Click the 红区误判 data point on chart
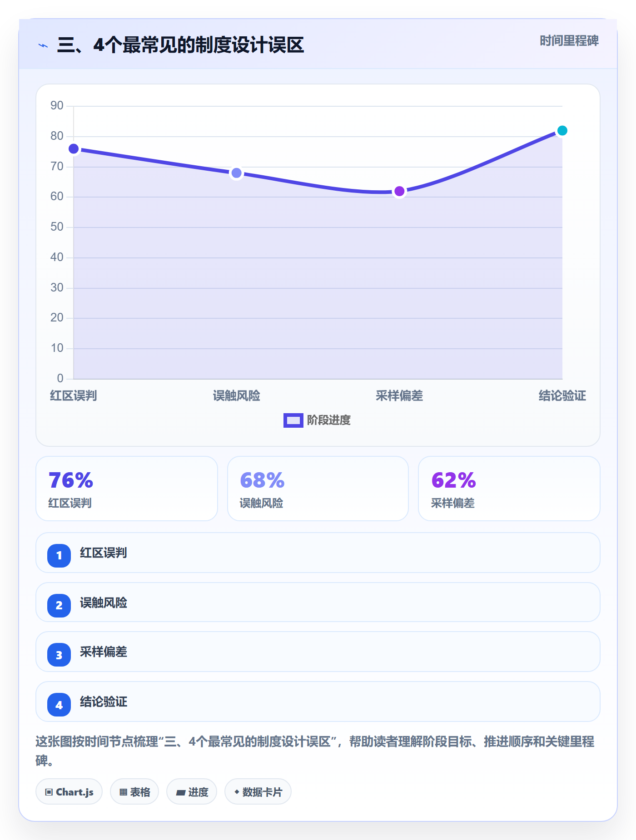 click(74, 149)
